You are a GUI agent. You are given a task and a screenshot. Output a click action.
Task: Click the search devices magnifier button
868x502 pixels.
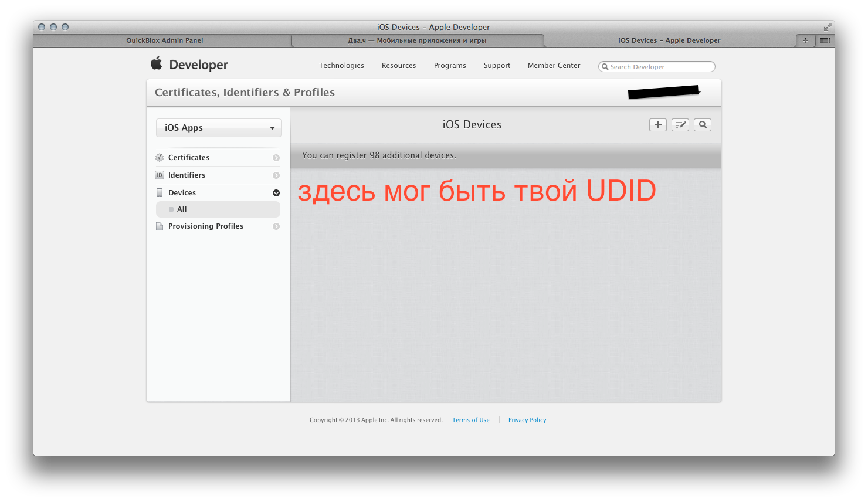(x=703, y=125)
